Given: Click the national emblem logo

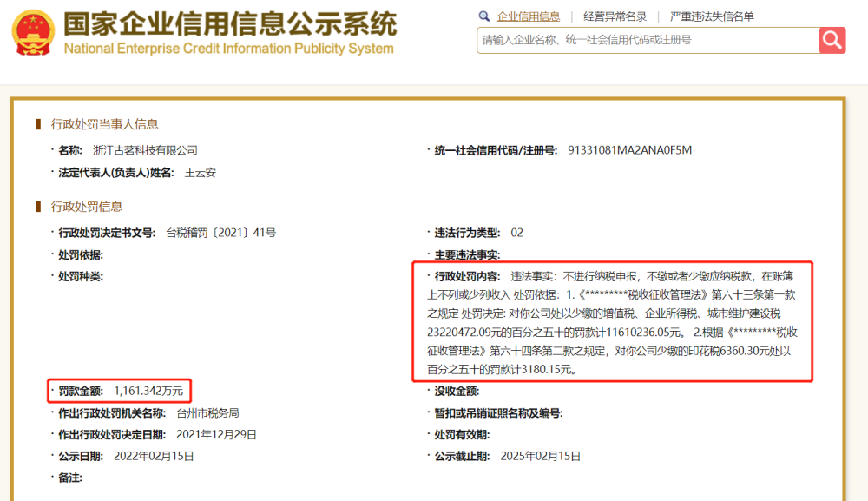Looking at the screenshot, I should [33, 33].
